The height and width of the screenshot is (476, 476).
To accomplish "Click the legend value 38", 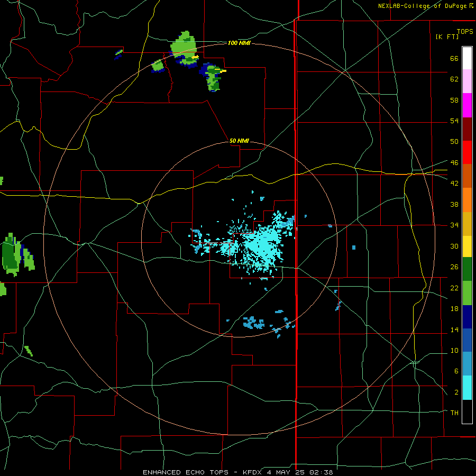I will (454, 204).
